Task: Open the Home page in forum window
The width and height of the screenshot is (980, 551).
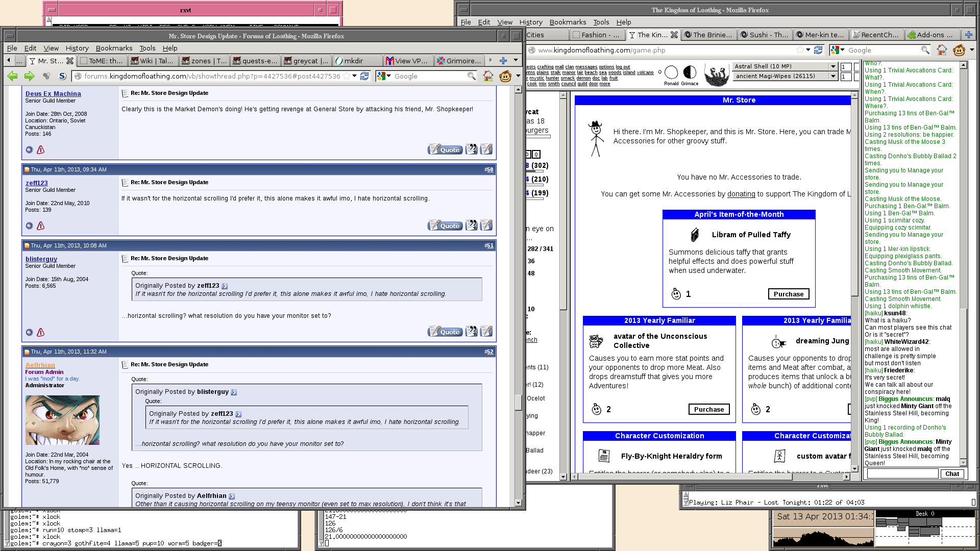Action: coord(488,76)
